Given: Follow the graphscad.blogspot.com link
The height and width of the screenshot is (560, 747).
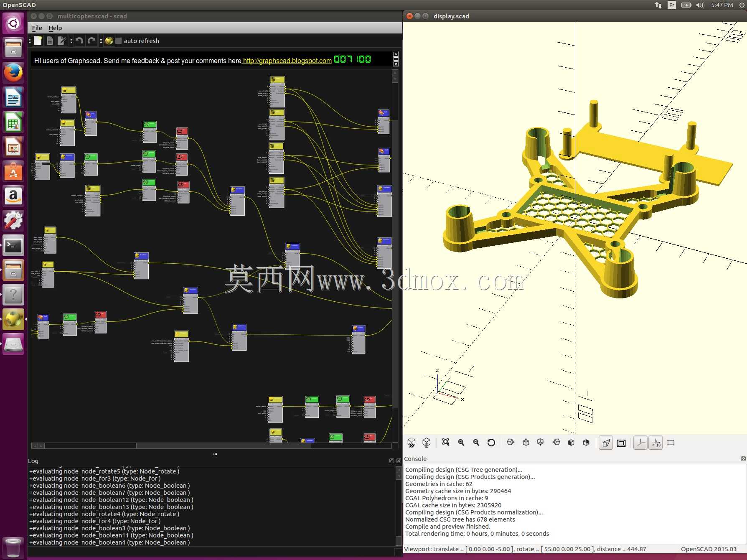Looking at the screenshot, I should (287, 61).
